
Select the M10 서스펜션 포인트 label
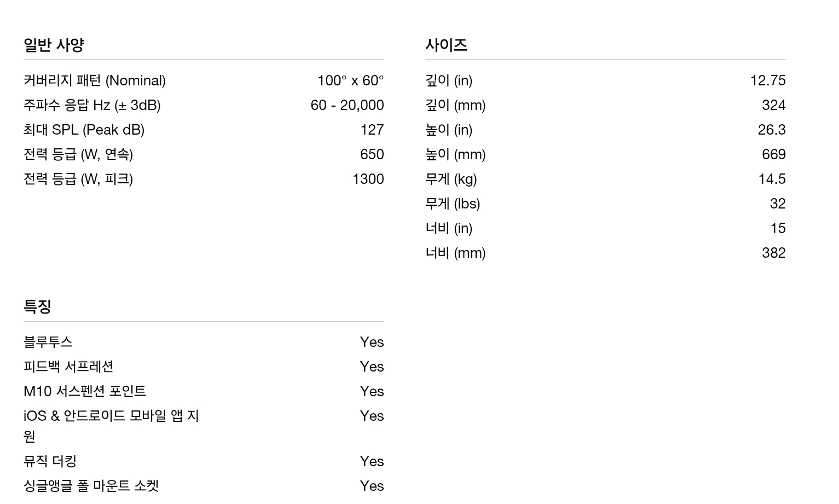click(85, 391)
